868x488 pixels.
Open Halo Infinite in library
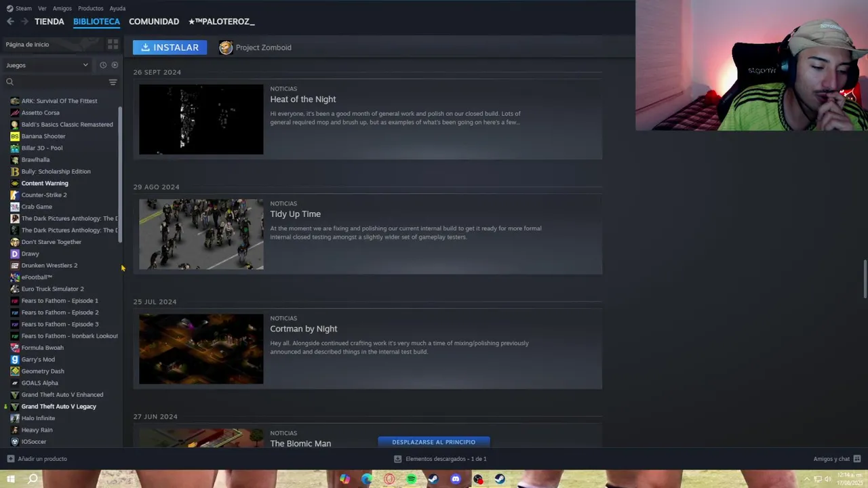[38, 418]
